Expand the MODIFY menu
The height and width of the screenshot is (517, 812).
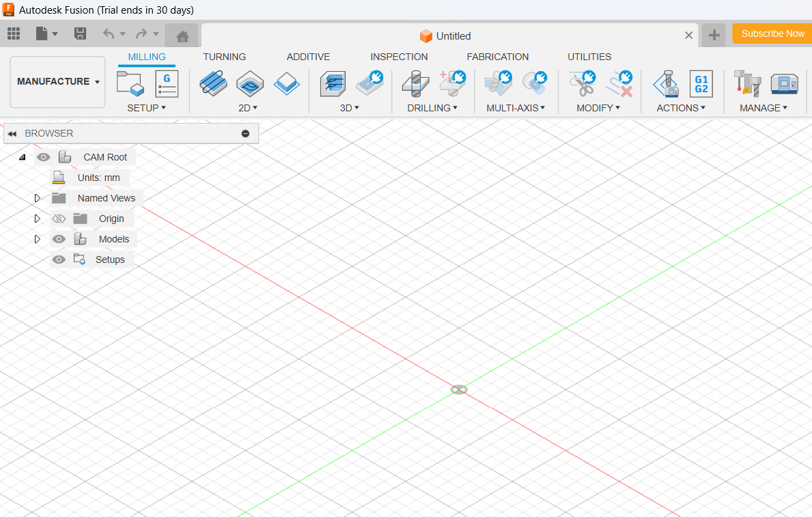pyautogui.click(x=598, y=108)
